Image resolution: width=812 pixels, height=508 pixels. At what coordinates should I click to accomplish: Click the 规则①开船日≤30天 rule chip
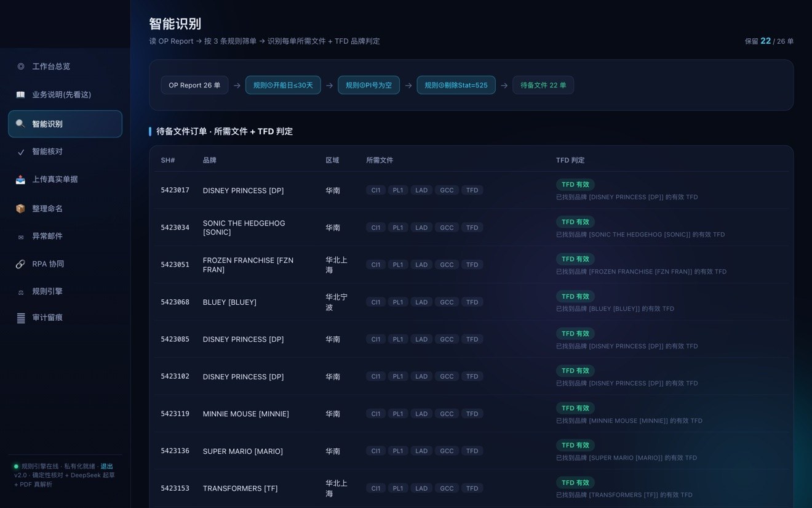pyautogui.click(x=283, y=85)
